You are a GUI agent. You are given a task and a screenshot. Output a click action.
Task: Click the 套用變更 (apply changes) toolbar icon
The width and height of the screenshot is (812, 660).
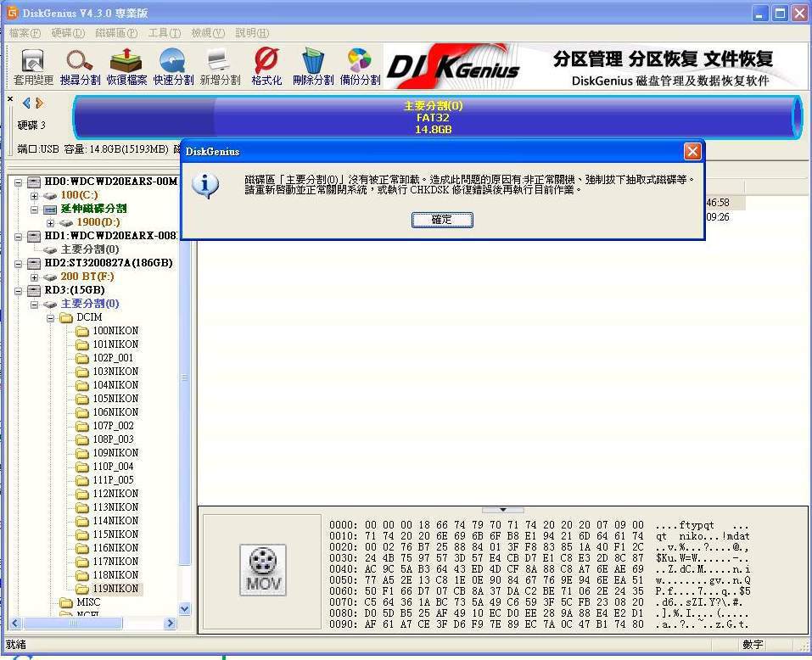[33, 66]
